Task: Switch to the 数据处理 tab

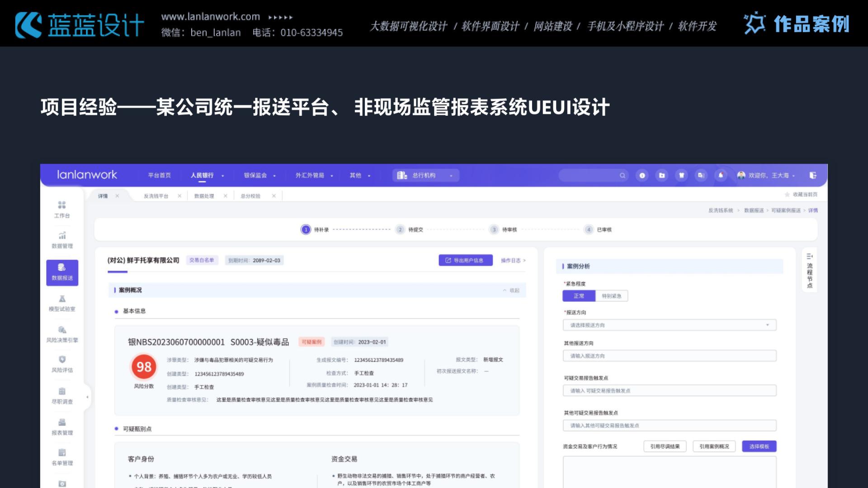Action: click(204, 196)
